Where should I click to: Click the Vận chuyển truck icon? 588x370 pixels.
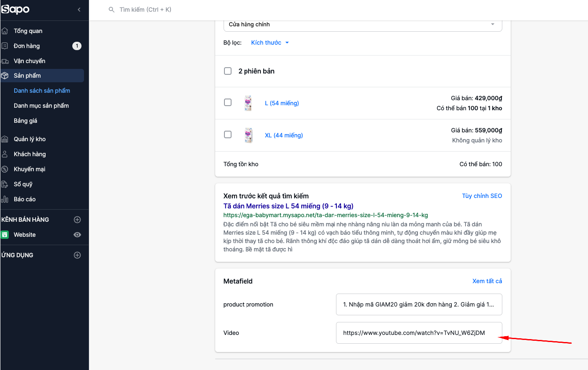pyautogui.click(x=5, y=61)
